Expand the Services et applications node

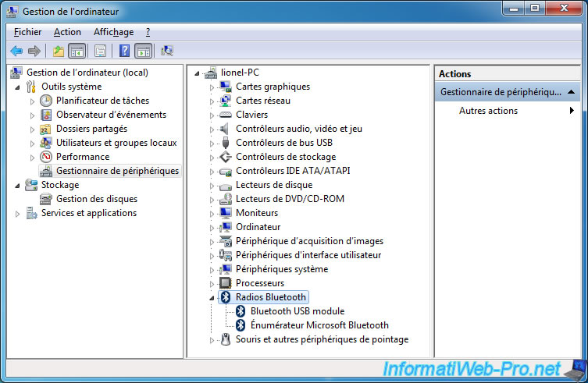pos(17,214)
